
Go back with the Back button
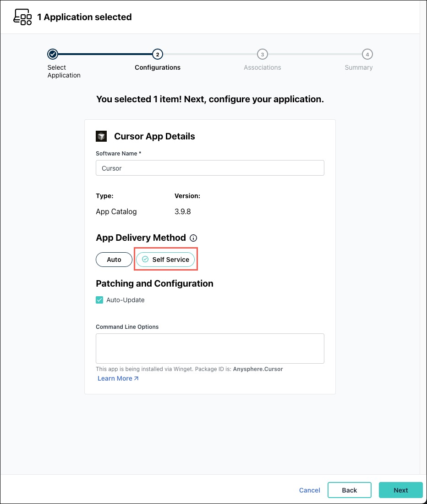coord(349,490)
